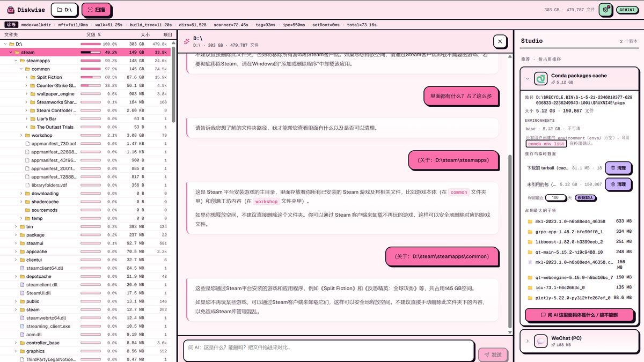Click the file icon of streaming_client.exe
The image size is (644, 362).
tap(23, 326)
